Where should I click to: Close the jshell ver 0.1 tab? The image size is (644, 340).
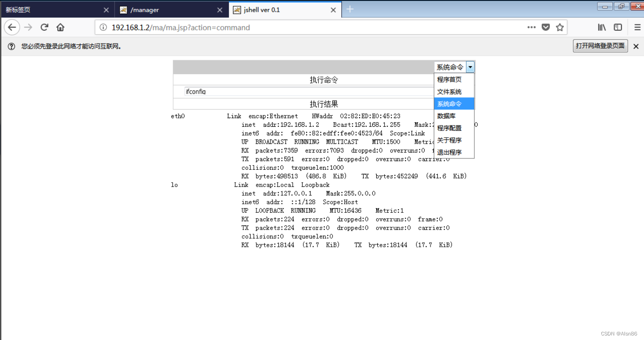[333, 10]
